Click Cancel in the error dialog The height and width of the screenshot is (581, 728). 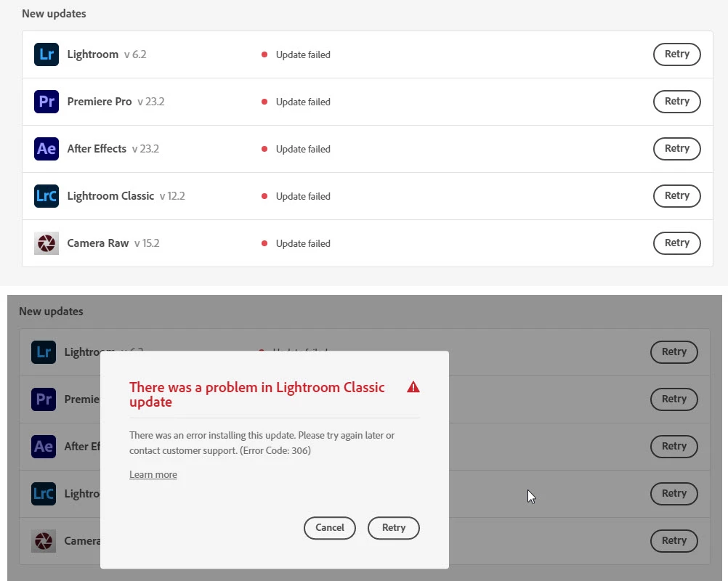tap(330, 528)
